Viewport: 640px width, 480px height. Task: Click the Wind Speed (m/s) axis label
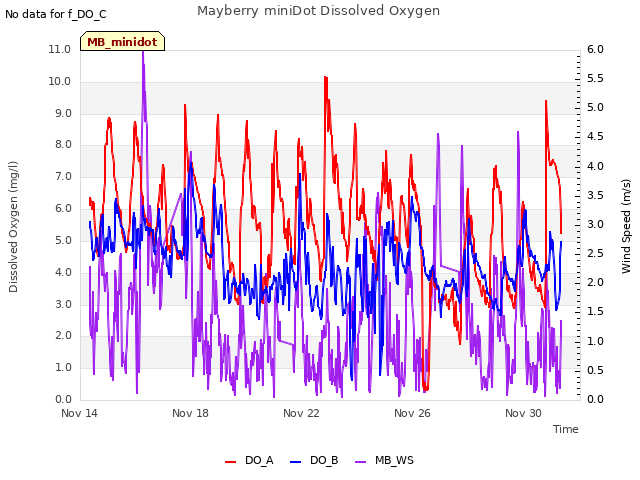tap(626, 226)
